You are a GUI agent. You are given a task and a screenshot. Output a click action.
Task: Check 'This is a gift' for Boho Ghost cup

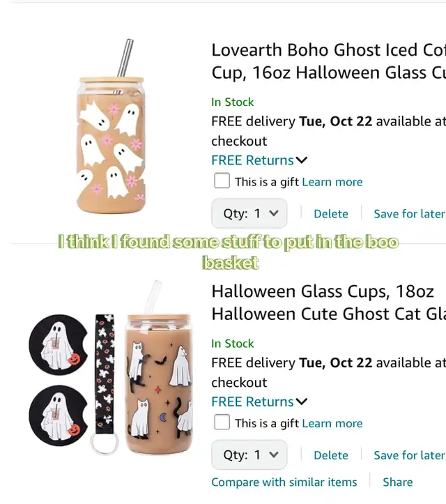[222, 181]
